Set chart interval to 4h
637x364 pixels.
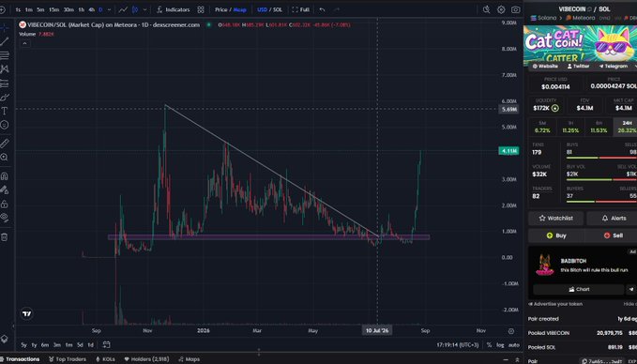click(x=91, y=9)
